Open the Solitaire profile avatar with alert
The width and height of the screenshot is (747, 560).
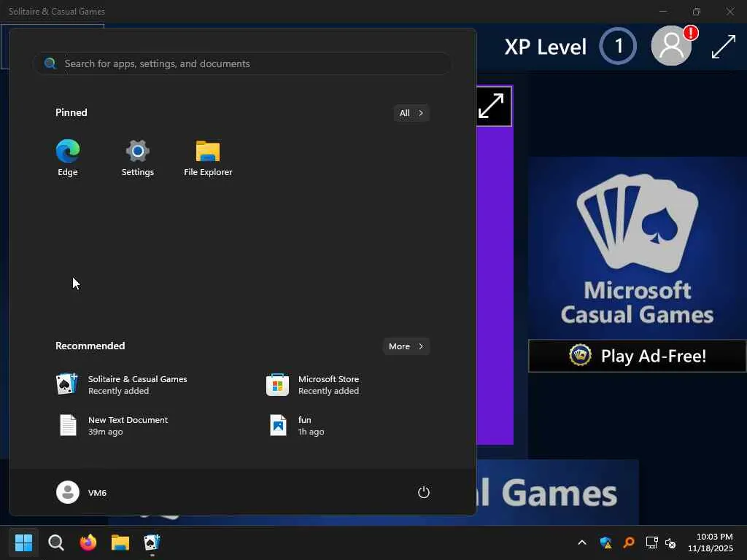(x=672, y=46)
